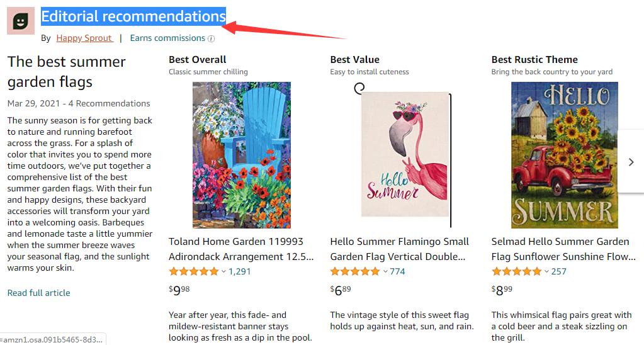Open Toland Home Garden Adirondack product title
Image resolution: width=644 pixels, height=345 pixels.
pos(241,249)
